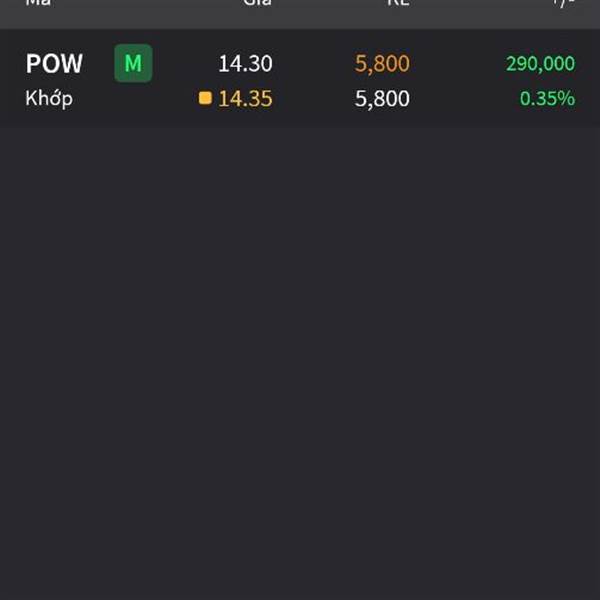
Task: Tap the yellow square indicator before 14.35
Action: pos(205,98)
